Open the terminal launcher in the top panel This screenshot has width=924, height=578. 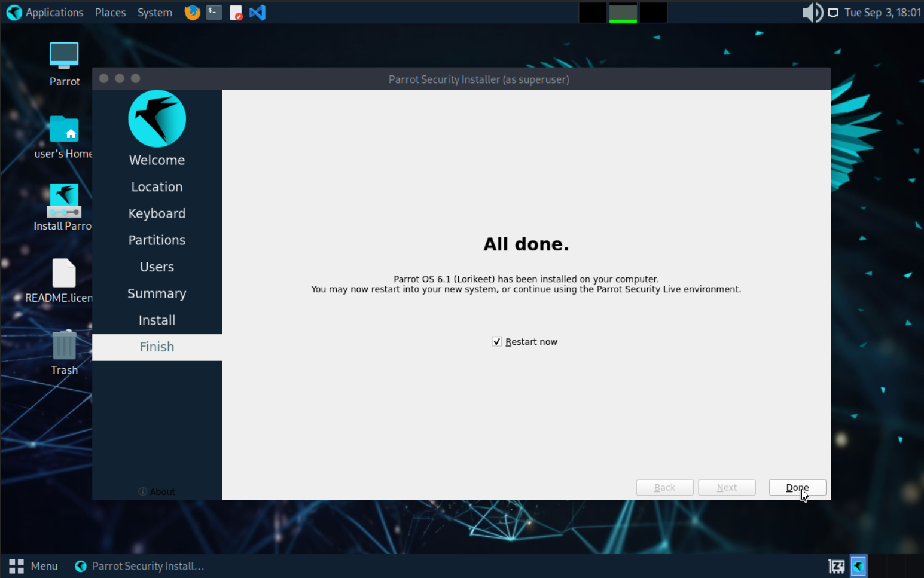[214, 13]
